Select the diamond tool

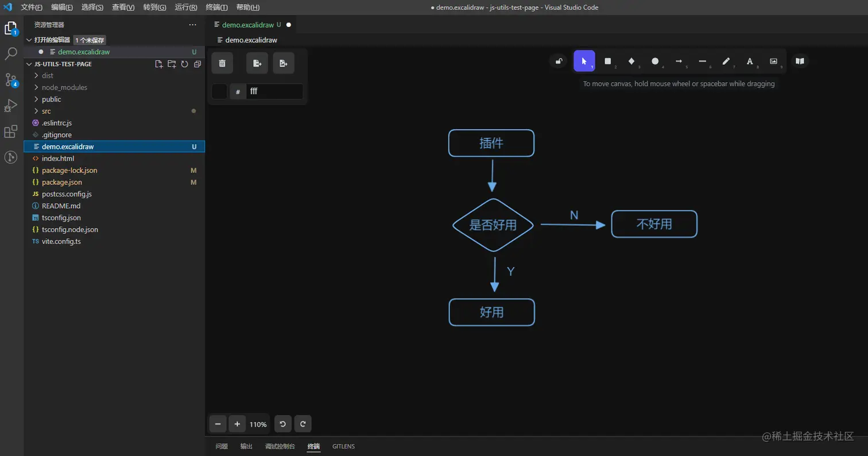[x=631, y=61]
